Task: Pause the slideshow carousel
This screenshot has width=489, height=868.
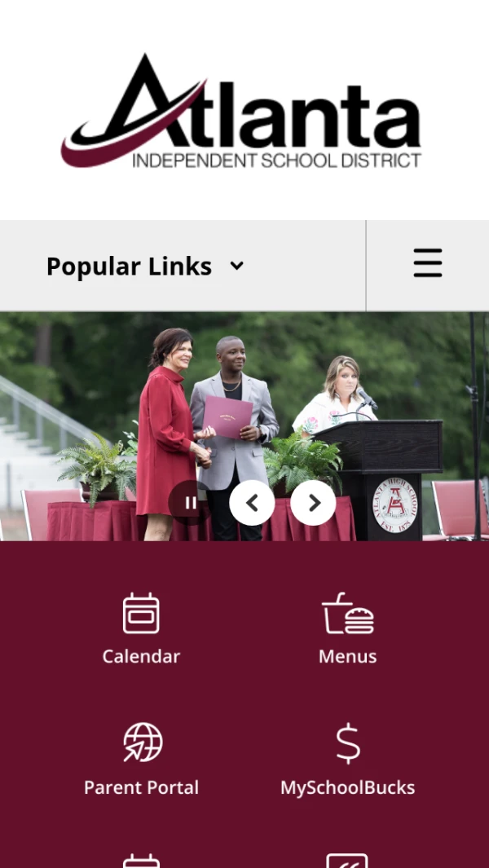Action: 191,503
